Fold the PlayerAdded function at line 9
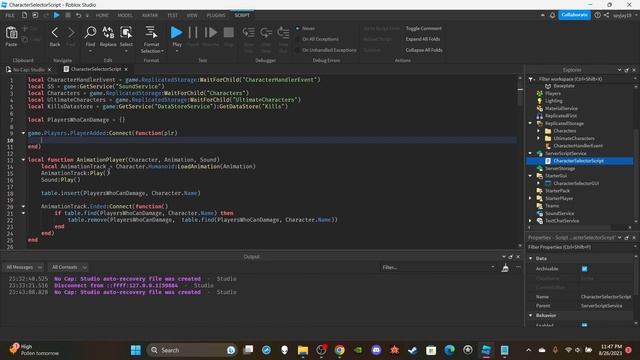The height and width of the screenshot is (360, 640). pos(23,133)
